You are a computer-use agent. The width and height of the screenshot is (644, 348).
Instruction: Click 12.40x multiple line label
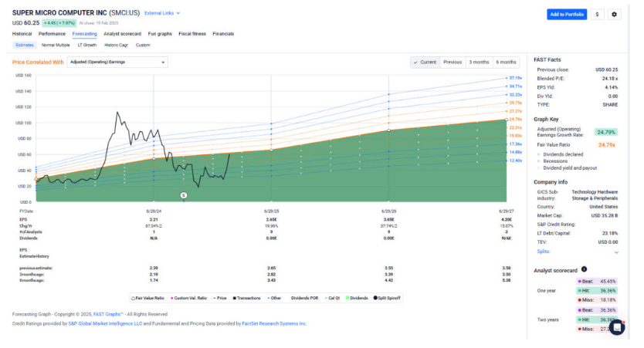(x=516, y=160)
